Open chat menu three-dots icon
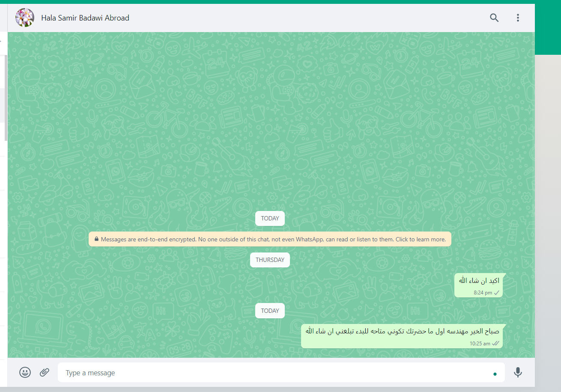This screenshot has width=561, height=392. [x=518, y=18]
